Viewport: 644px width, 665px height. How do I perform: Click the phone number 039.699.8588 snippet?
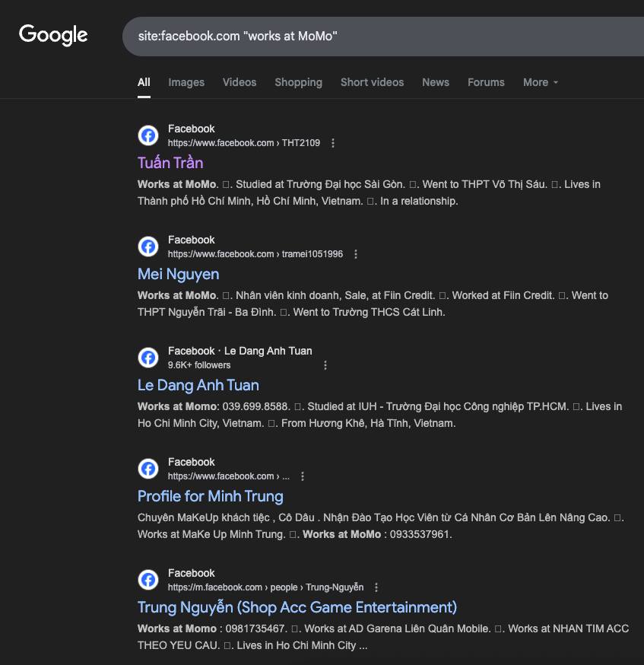tap(255, 407)
